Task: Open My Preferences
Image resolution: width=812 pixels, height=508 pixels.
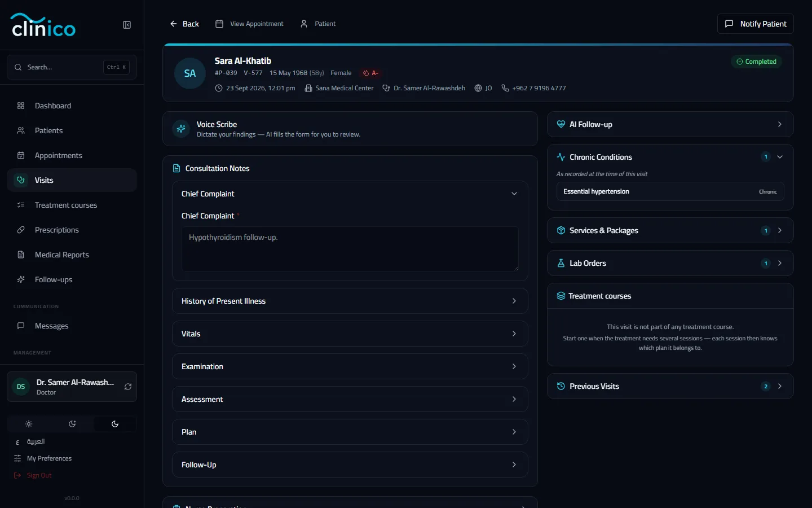Action: pyautogui.click(x=43, y=458)
